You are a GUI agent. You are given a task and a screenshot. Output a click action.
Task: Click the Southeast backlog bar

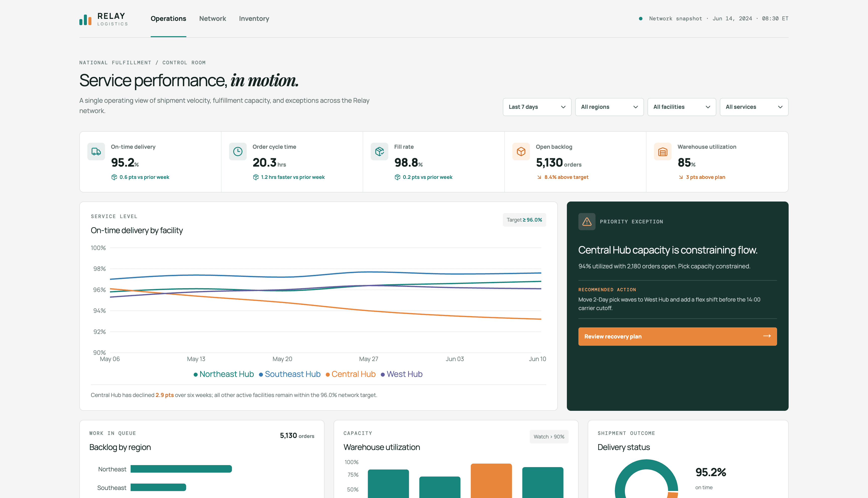pyautogui.click(x=158, y=487)
